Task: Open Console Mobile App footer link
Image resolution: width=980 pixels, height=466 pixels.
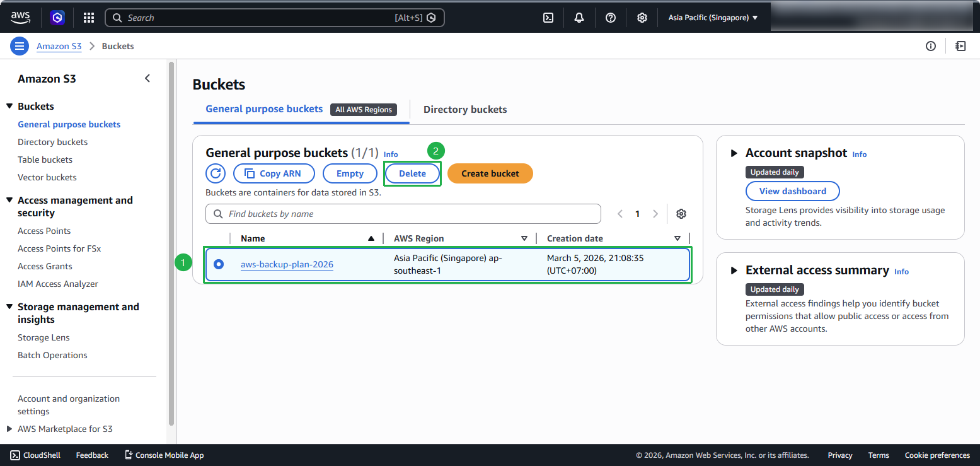Action: 164,455
